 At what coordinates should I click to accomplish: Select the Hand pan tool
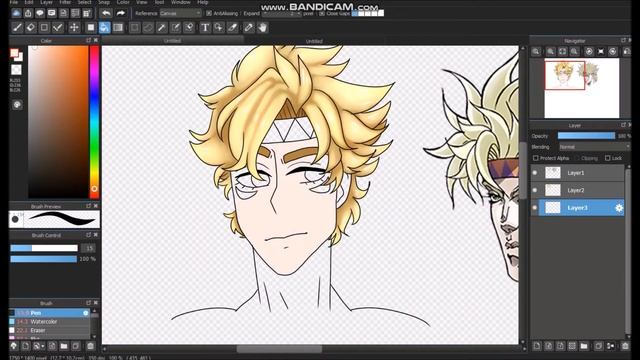[262, 28]
